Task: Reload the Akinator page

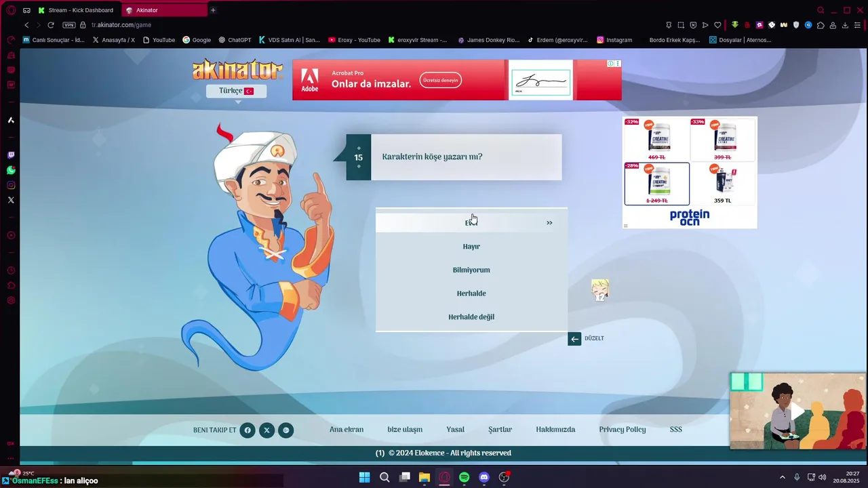Action: click(x=51, y=25)
